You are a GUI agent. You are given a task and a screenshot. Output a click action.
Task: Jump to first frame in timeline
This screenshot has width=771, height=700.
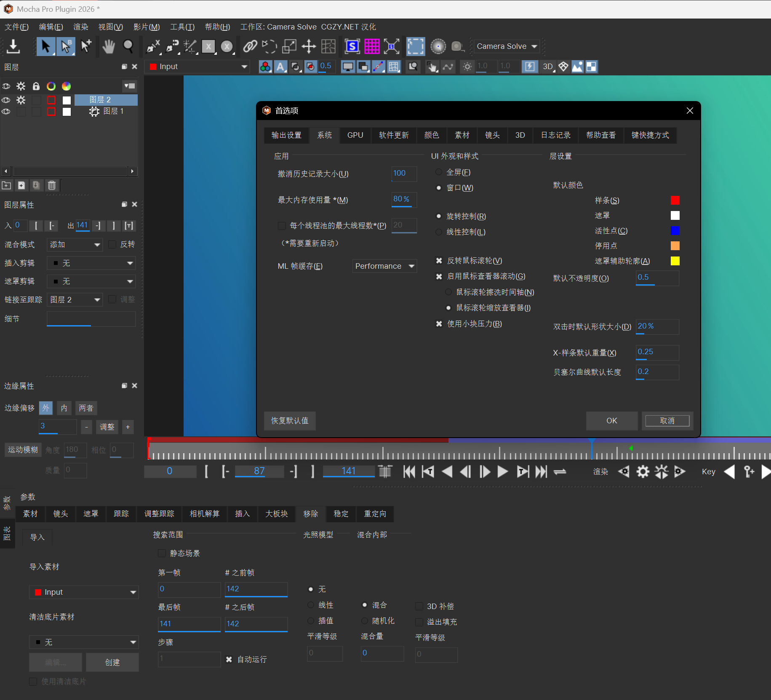pos(409,472)
